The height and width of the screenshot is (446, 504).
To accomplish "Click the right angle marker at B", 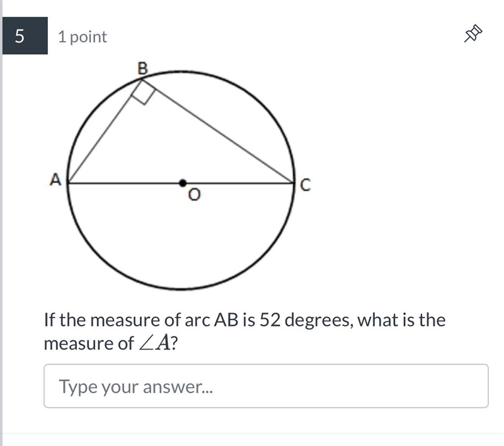I will point(144,93).
